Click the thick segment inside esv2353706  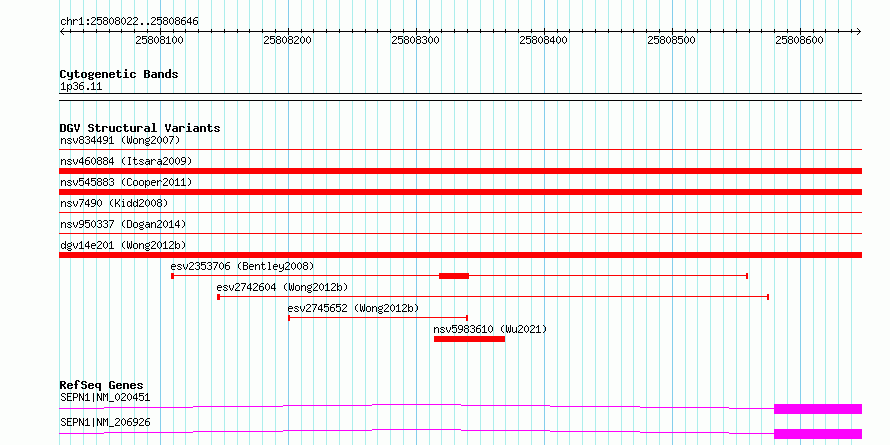(x=454, y=276)
